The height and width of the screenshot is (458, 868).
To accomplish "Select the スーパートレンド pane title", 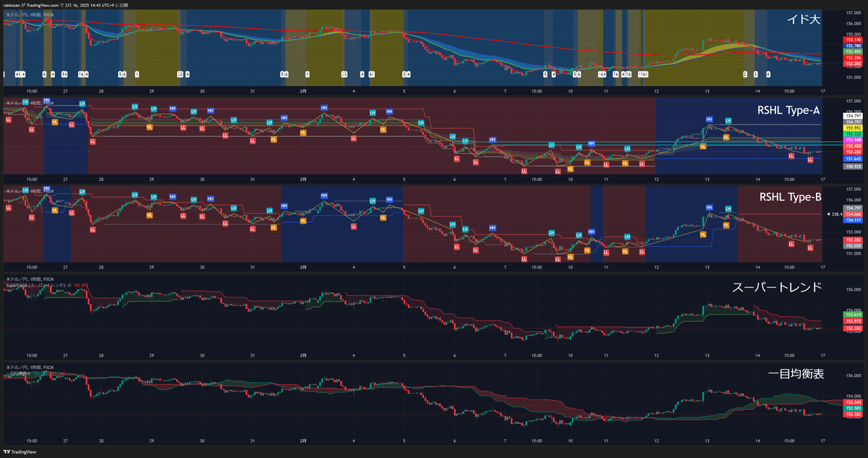I will pos(777,287).
